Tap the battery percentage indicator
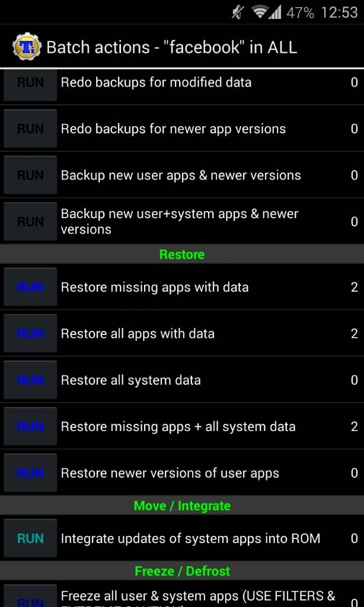Image resolution: width=364 pixels, height=607 pixels. pos(300,12)
